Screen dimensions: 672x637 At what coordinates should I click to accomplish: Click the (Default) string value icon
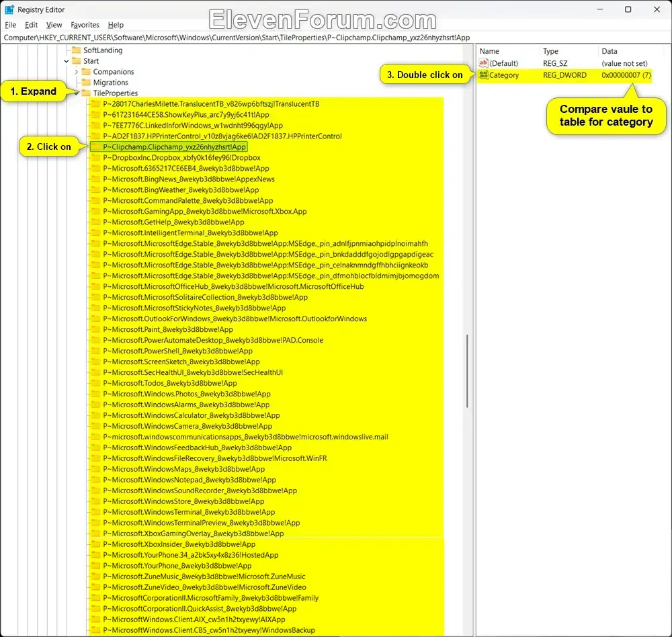[x=483, y=63]
